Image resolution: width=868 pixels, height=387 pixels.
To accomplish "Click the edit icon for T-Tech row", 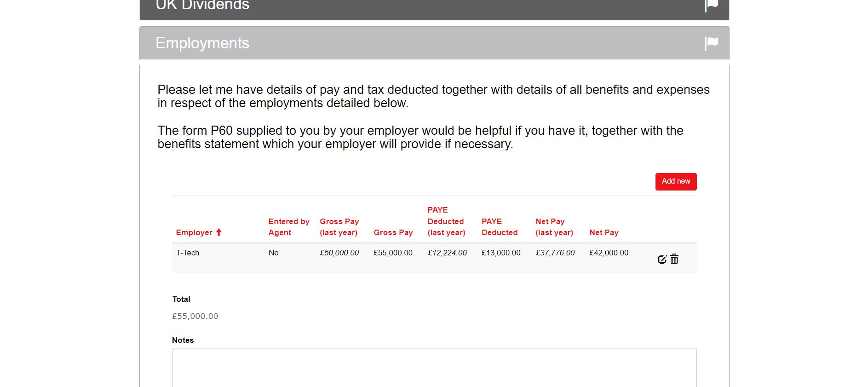I will [x=662, y=260].
